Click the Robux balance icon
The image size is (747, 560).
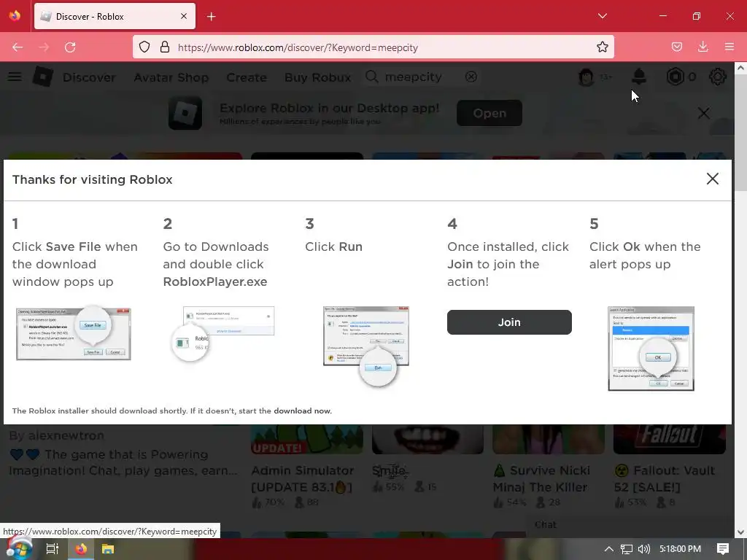(x=675, y=77)
